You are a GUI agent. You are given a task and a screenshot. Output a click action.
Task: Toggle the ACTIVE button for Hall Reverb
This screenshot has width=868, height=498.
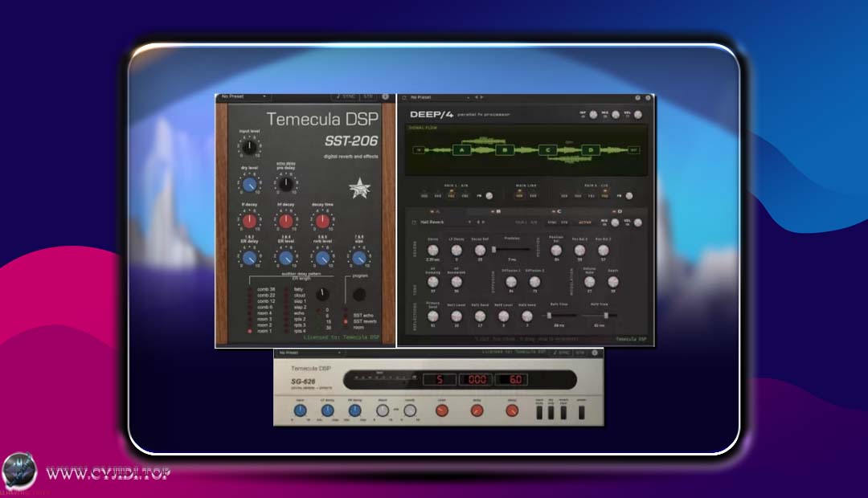tap(584, 221)
